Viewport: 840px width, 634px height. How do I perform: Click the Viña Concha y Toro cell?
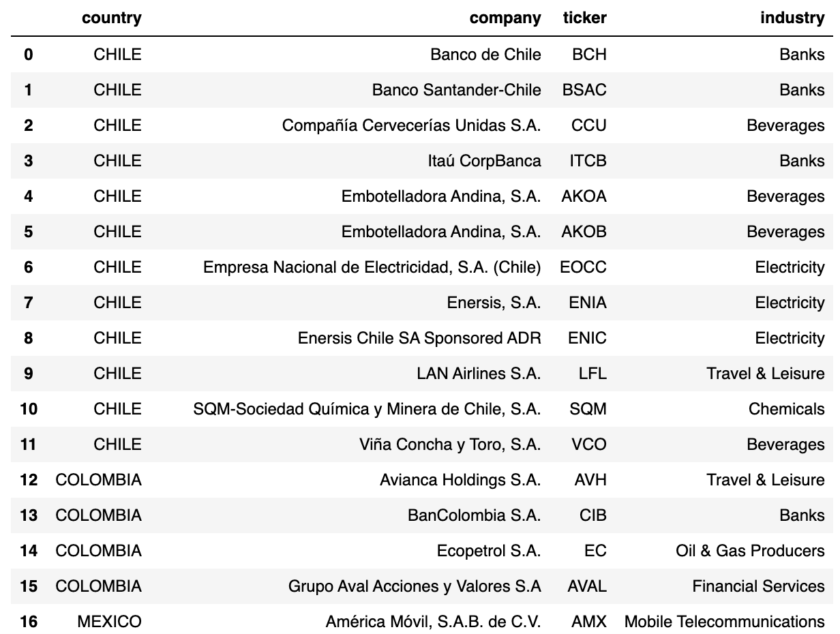pyautogui.click(x=450, y=444)
